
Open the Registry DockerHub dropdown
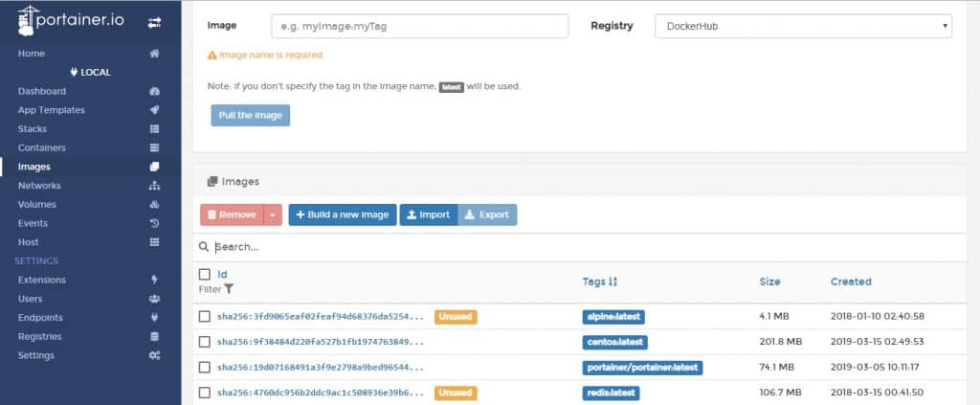[x=803, y=26]
